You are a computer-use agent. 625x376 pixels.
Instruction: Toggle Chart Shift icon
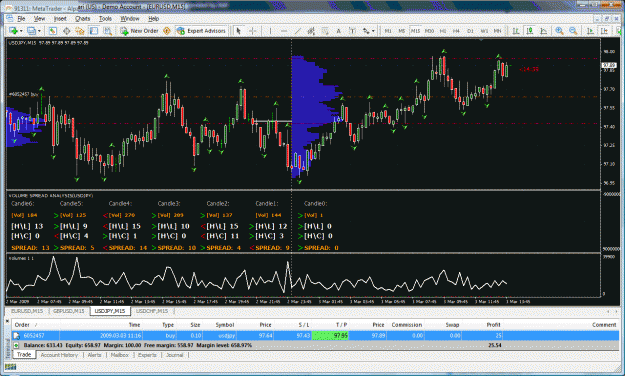[x=604, y=31]
